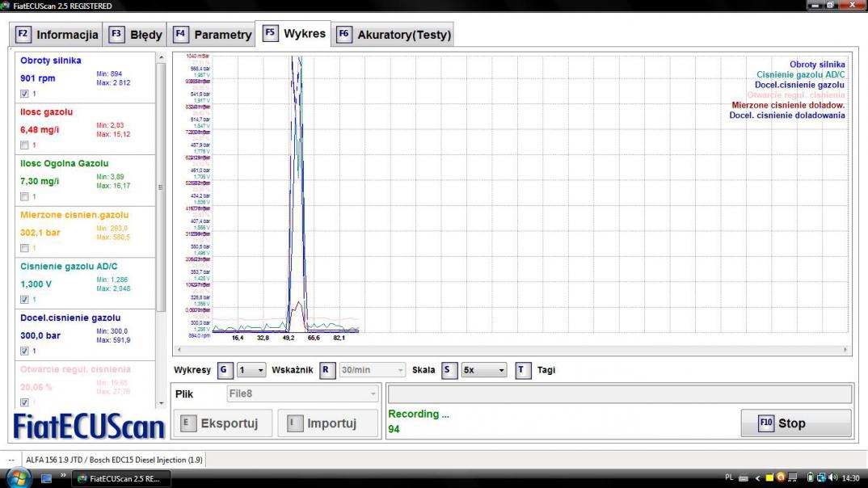Click ALFA 156 1.9 JTD status bar entry
The image size is (868, 488).
(x=114, y=460)
